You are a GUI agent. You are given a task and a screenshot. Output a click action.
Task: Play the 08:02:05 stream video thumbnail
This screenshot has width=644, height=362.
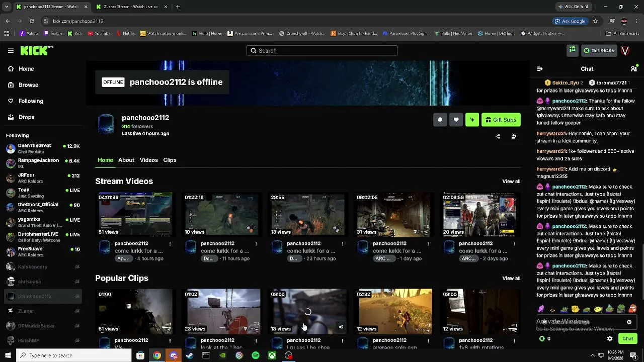[393, 214]
